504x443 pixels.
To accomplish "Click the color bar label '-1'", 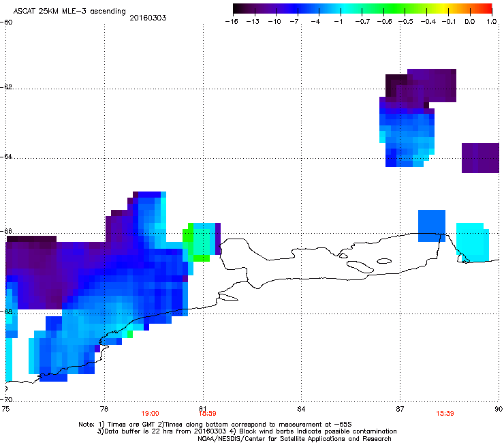I will tap(338, 22).
